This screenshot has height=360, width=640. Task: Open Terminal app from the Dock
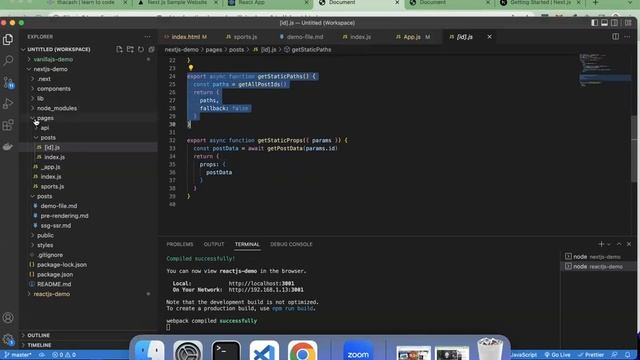click(226, 351)
